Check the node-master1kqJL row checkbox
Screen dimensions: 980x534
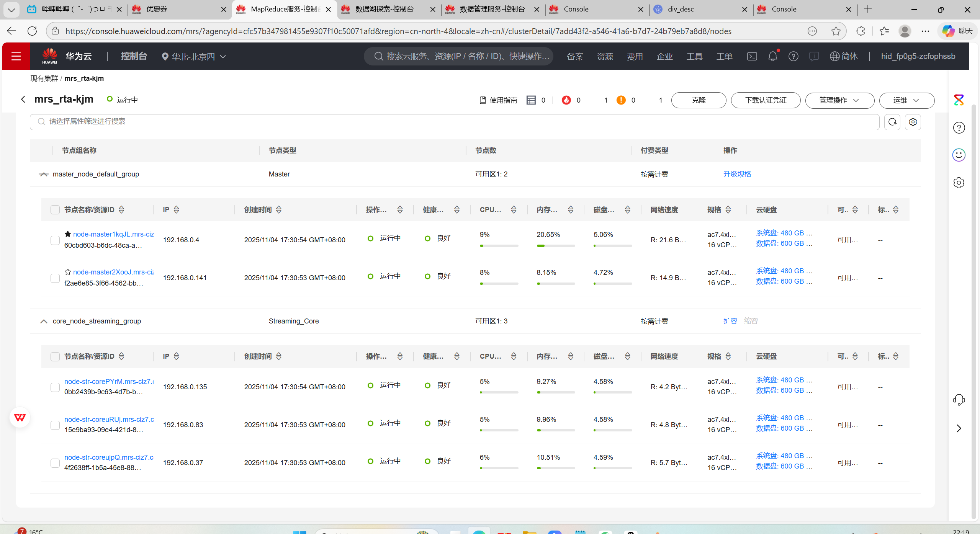(55, 240)
